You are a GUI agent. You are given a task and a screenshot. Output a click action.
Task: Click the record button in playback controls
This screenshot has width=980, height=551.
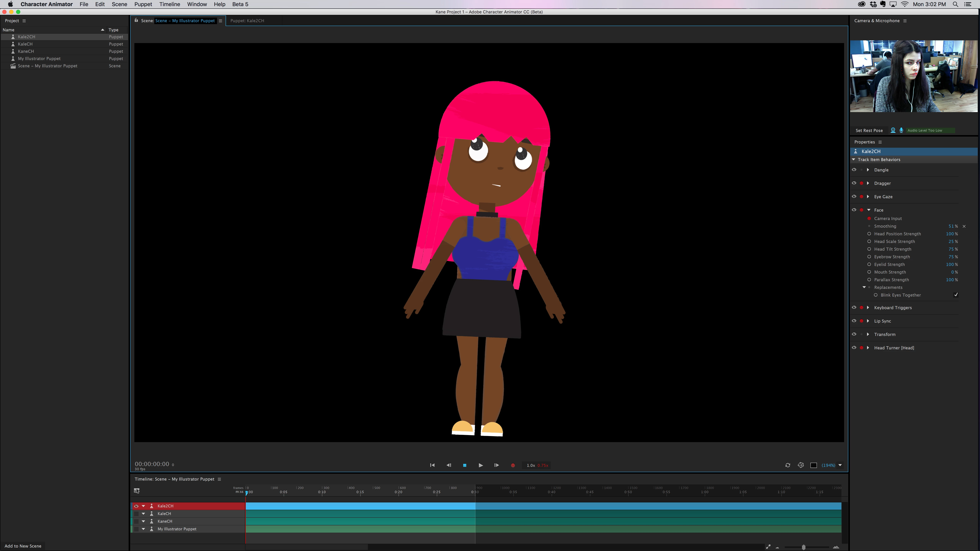512,465
